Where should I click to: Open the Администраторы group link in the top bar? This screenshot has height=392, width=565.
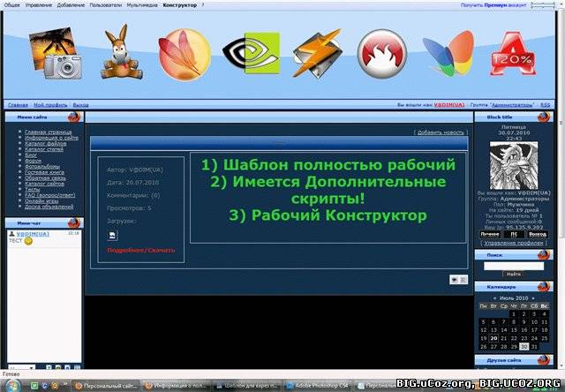[x=512, y=105]
